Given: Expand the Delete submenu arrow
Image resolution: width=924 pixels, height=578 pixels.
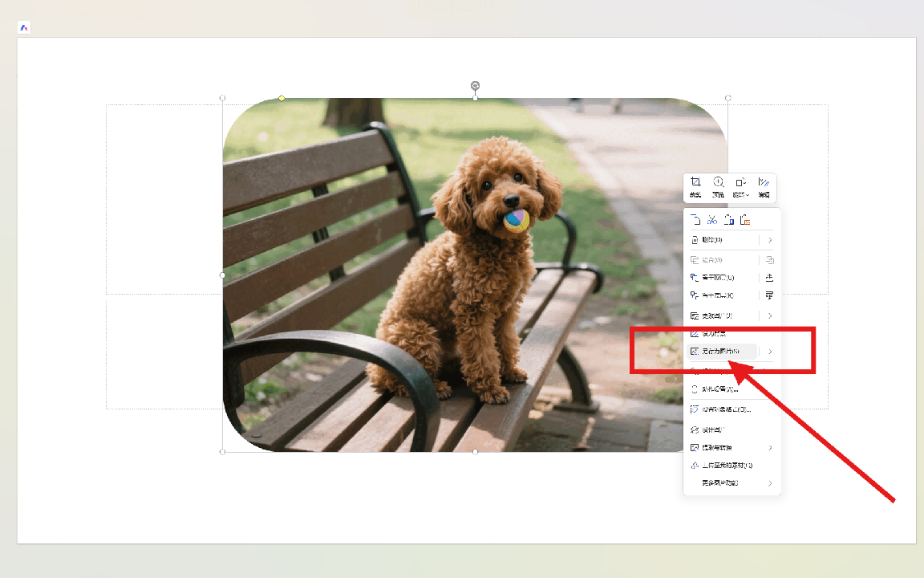Looking at the screenshot, I should [770, 240].
